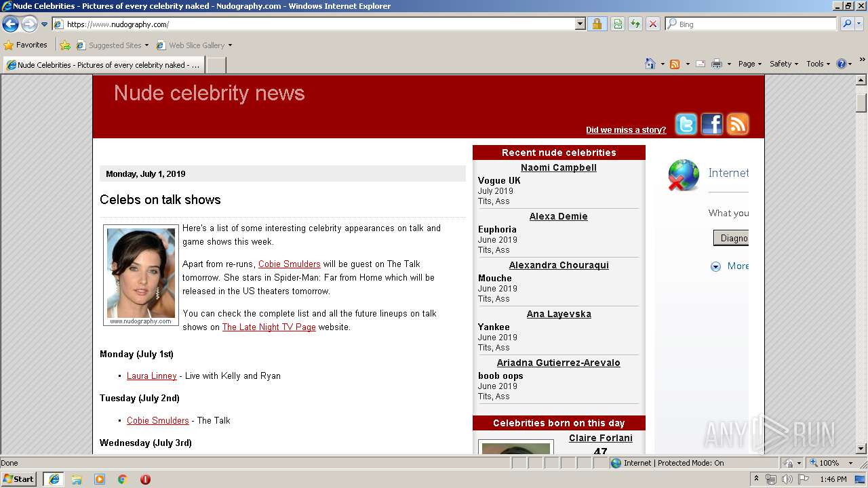
Task: Open the Safety menu
Action: click(x=783, y=64)
